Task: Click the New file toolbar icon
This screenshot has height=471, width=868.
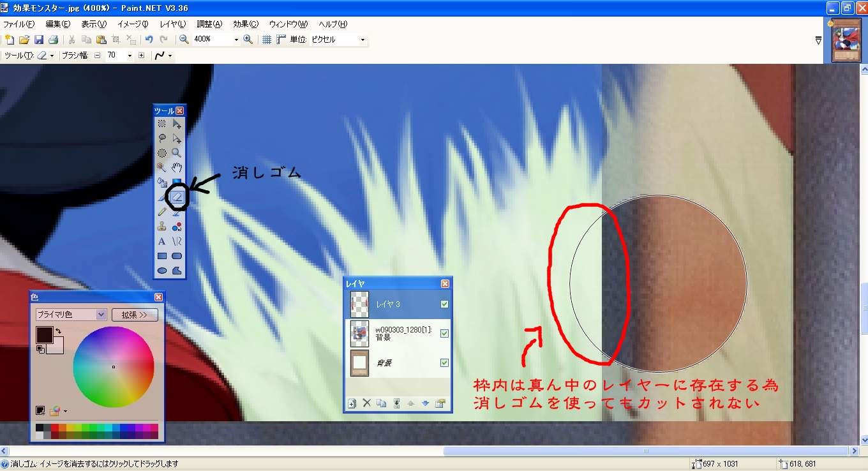Action: click(x=10, y=40)
